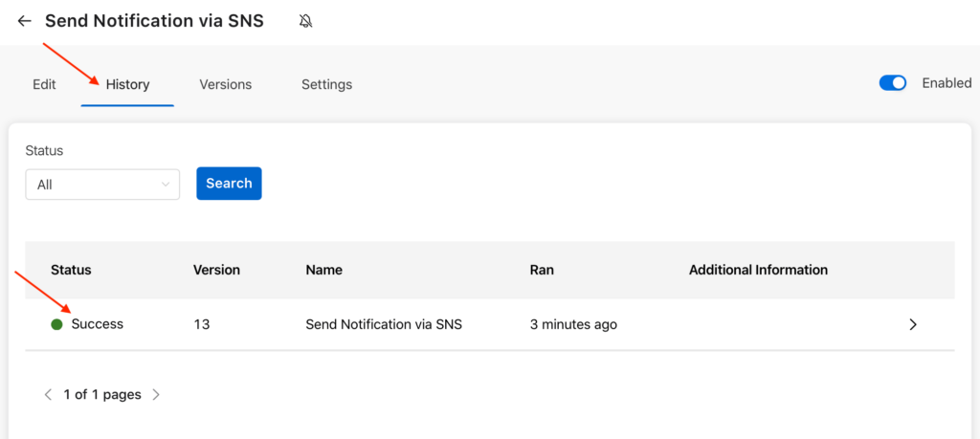Click the '3 minutes ago' run time
The width and height of the screenshot is (980, 439).
tap(573, 324)
